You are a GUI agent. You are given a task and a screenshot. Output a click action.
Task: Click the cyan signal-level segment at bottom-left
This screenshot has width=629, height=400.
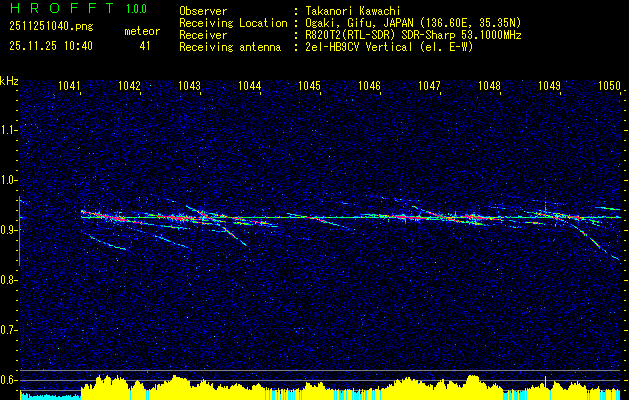click(50, 397)
